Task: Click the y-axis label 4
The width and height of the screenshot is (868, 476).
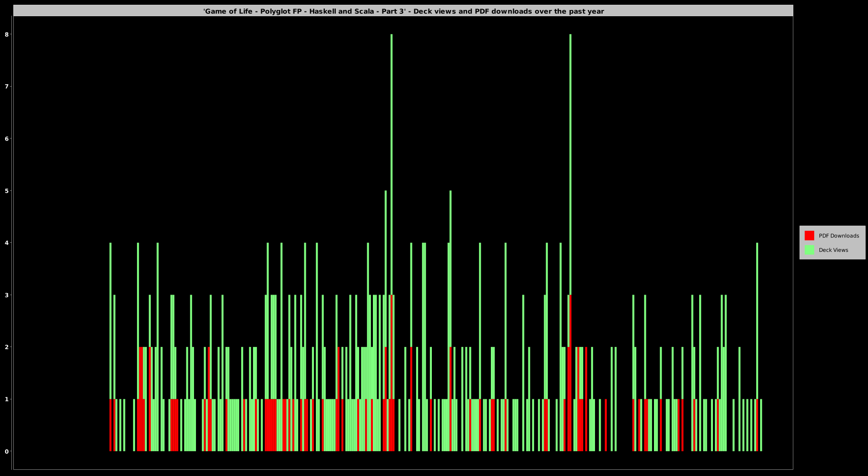Action: [x=7, y=243]
